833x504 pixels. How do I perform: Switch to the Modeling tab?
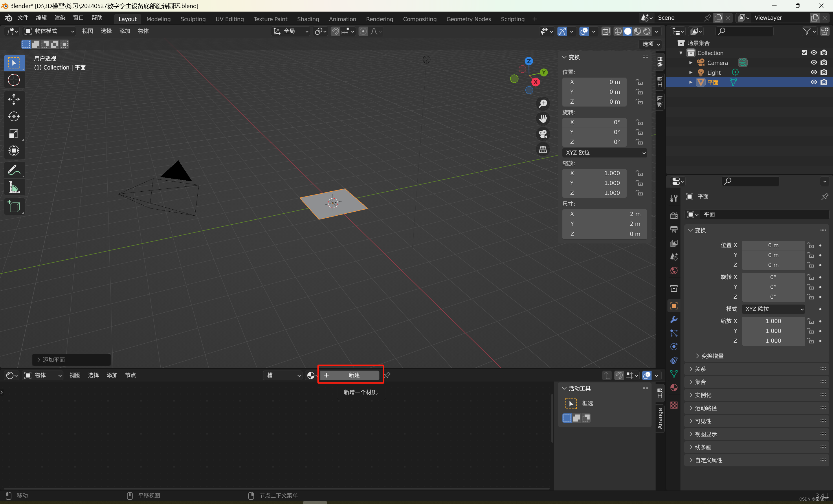coord(158,19)
